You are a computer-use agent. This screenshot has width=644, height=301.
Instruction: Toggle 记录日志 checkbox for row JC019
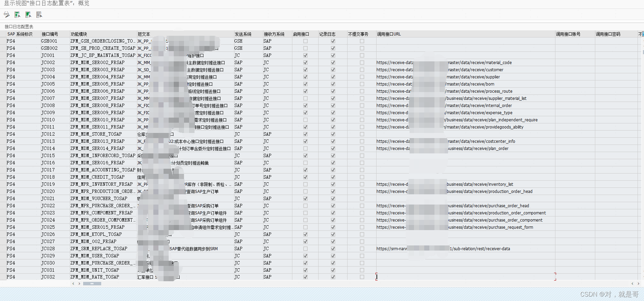click(x=333, y=184)
